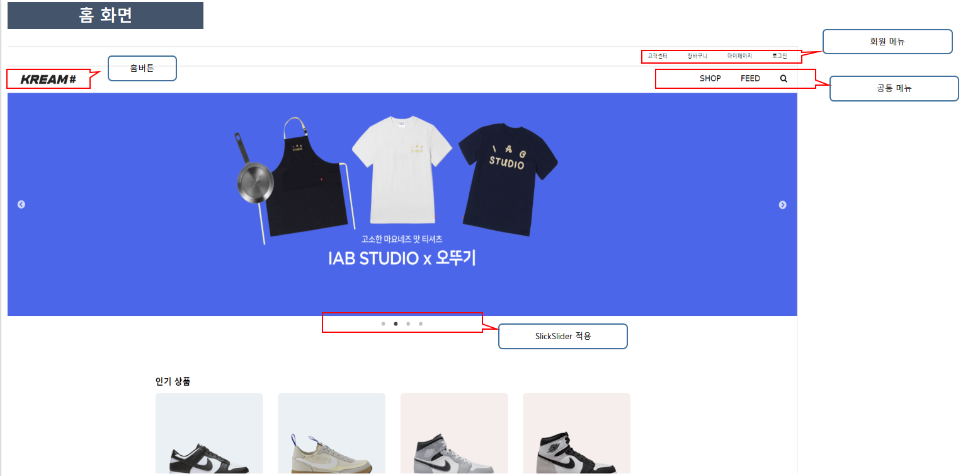The image size is (980, 476).
Task: Click the 홈버튼 label box
Action: coord(142,68)
